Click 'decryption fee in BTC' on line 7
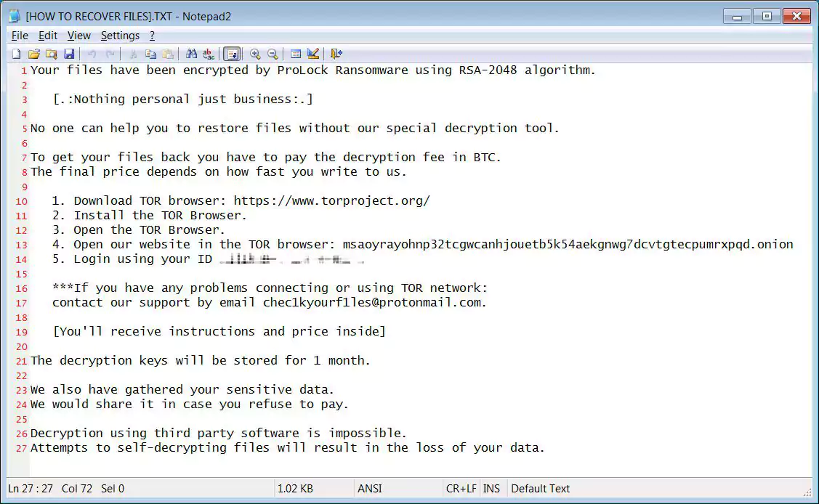Viewport: 819px width, 504px height. tap(419, 158)
